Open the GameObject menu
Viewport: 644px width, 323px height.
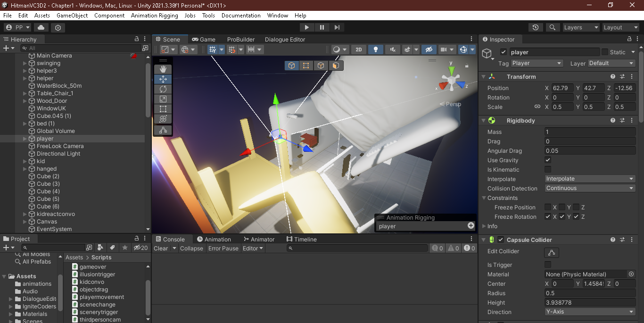pos(71,15)
